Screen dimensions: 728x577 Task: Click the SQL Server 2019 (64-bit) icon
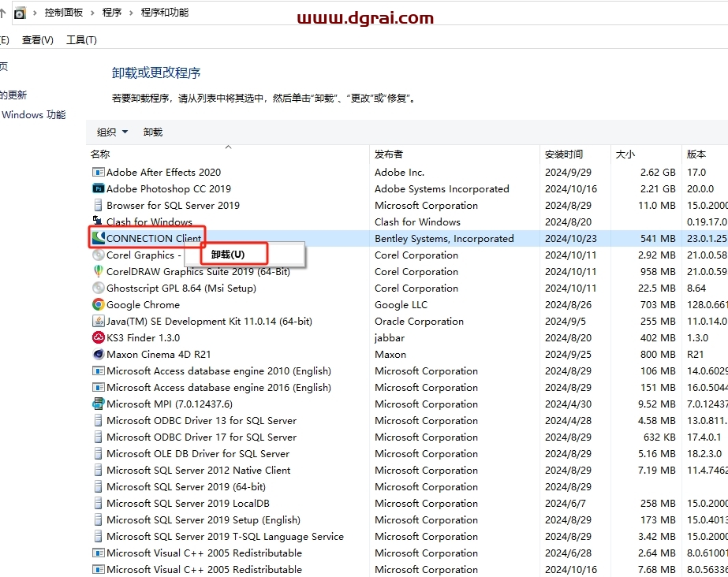[x=98, y=486]
